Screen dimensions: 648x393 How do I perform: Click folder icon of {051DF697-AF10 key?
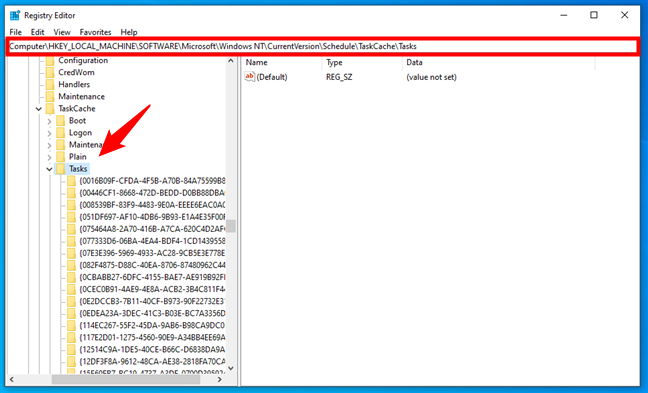[71, 217]
